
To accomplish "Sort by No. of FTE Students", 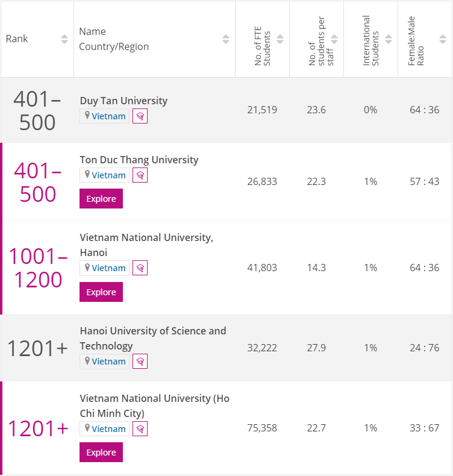I will pos(280,39).
